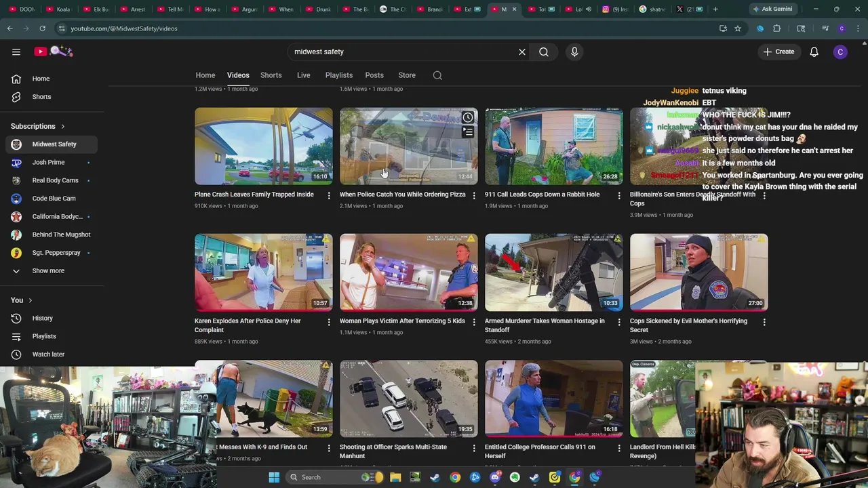Open File Explorer from the taskbar
868x488 pixels.
click(x=395, y=477)
